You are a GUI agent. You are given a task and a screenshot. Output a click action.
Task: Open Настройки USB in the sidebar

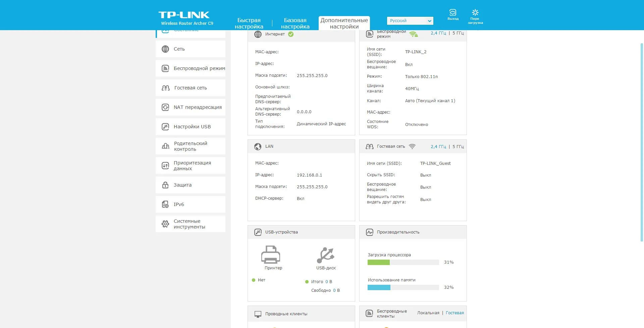point(191,127)
